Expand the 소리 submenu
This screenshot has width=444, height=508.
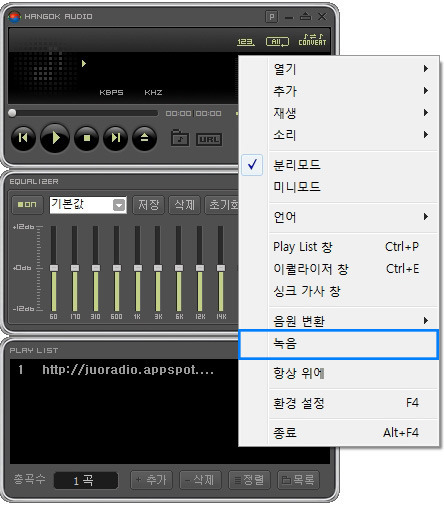coord(339,135)
